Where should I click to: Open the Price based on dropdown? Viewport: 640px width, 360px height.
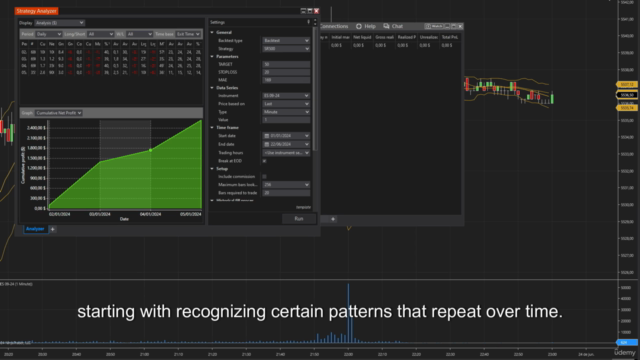pyautogui.click(x=286, y=104)
